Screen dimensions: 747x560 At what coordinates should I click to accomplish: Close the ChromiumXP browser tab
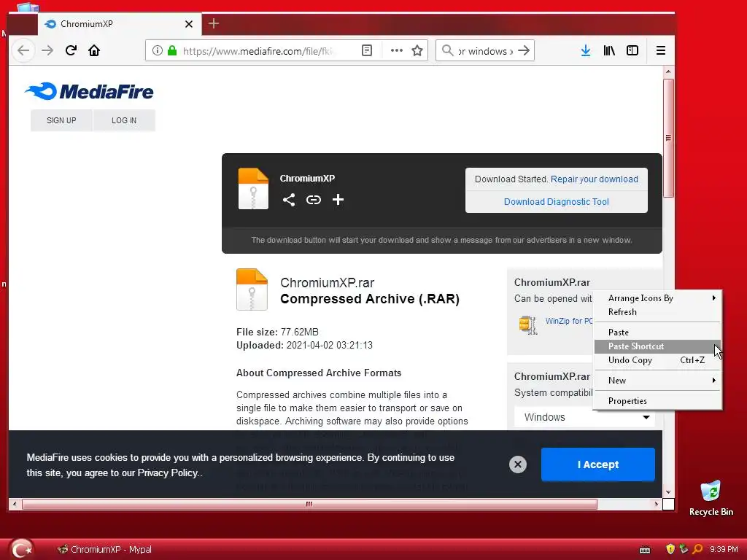click(x=189, y=24)
